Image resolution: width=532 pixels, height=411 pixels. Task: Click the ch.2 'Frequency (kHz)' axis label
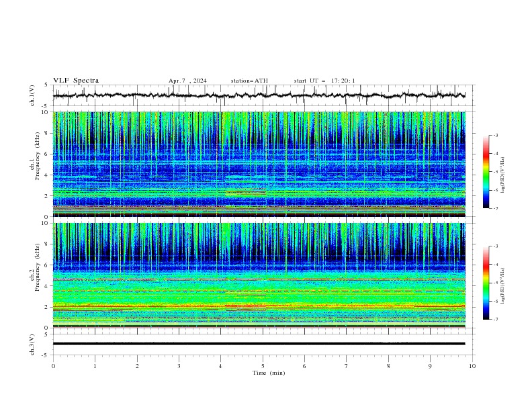[x=38, y=267]
